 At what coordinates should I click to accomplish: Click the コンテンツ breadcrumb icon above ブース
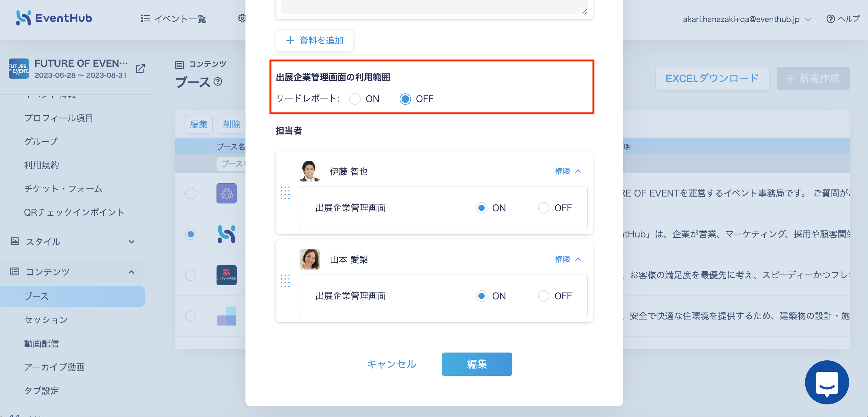coord(180,65)
